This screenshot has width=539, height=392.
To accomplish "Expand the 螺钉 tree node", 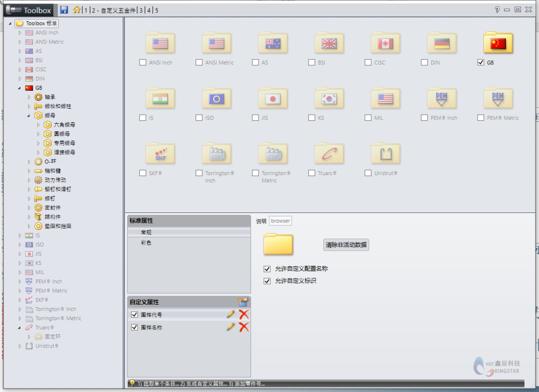I will [x=29, y=198].
